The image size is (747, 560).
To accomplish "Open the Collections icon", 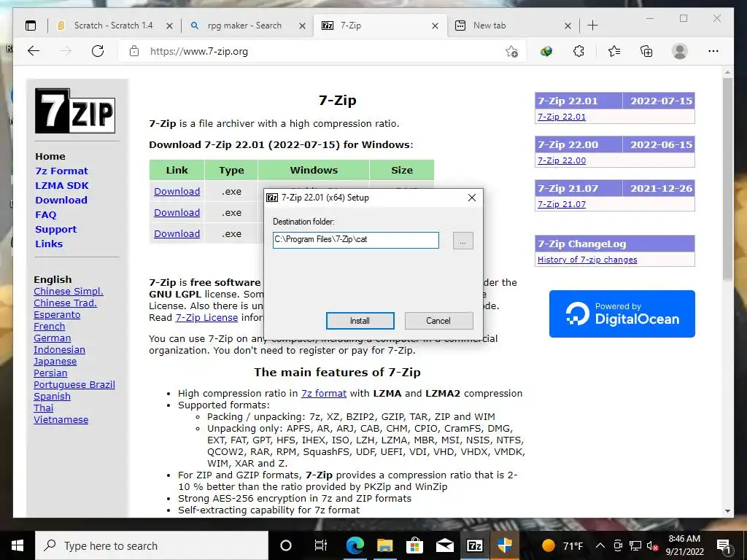I will (646, 51).
